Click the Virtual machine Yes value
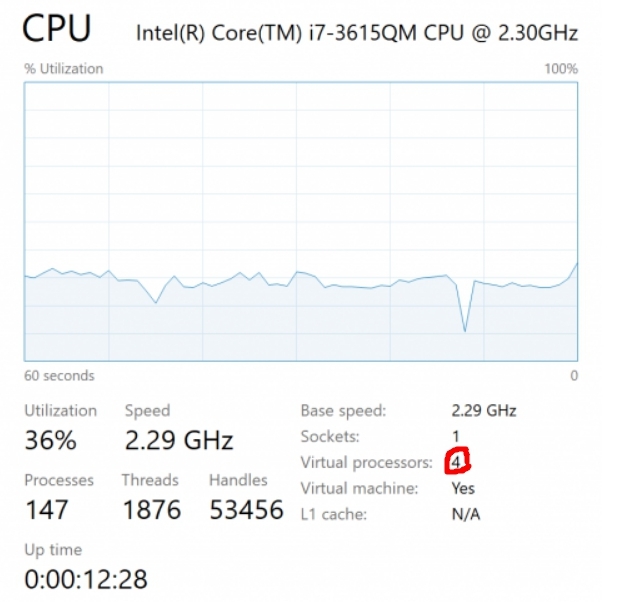Screen dimensions: 625x602 coord(463,488)
